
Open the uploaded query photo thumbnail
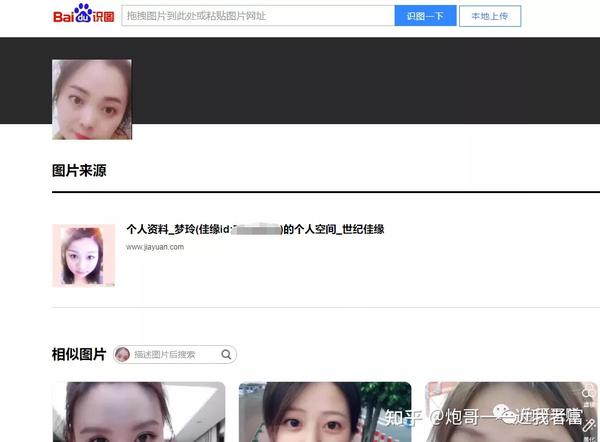92,99
